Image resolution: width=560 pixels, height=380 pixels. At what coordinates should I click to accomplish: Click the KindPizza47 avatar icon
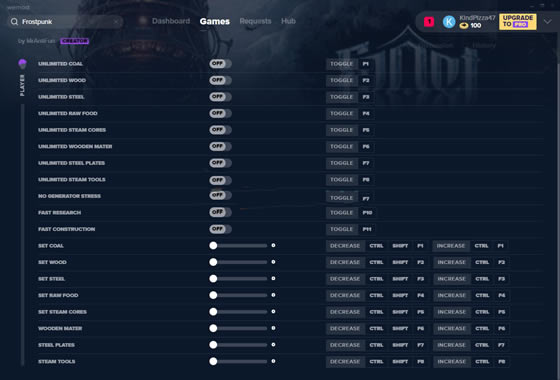[x=449, y=22]
